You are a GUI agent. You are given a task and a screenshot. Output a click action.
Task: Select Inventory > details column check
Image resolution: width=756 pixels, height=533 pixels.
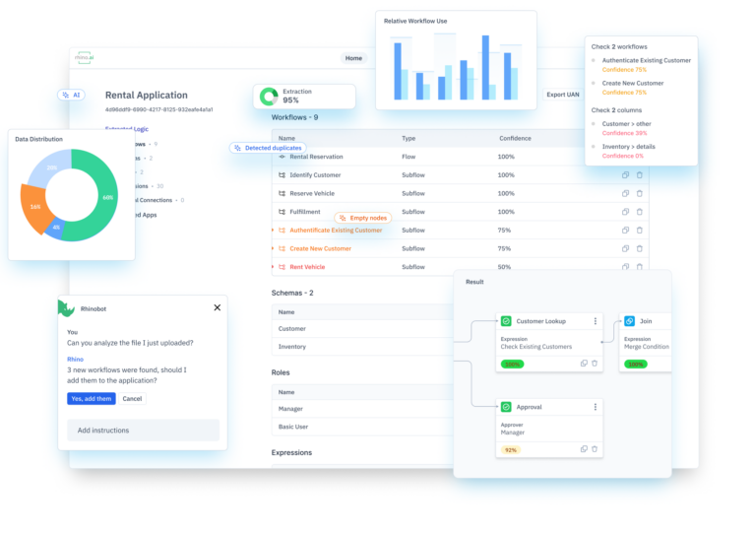point(628,147)
